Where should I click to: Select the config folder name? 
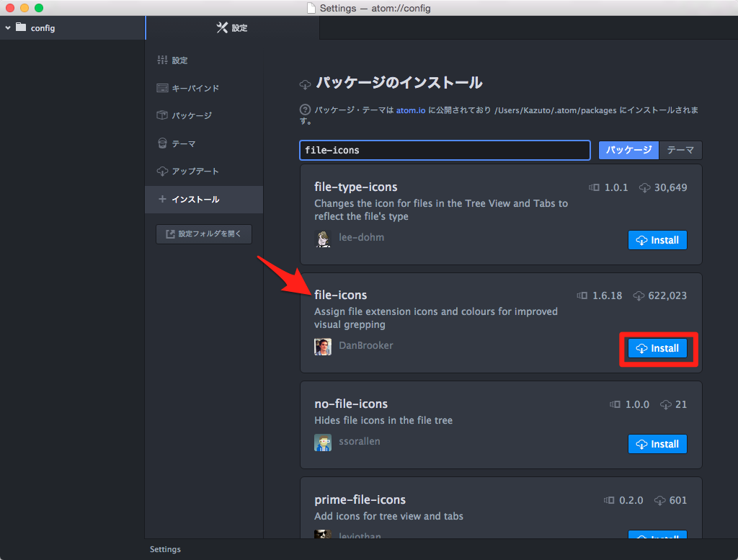click(x=43, y=28)
